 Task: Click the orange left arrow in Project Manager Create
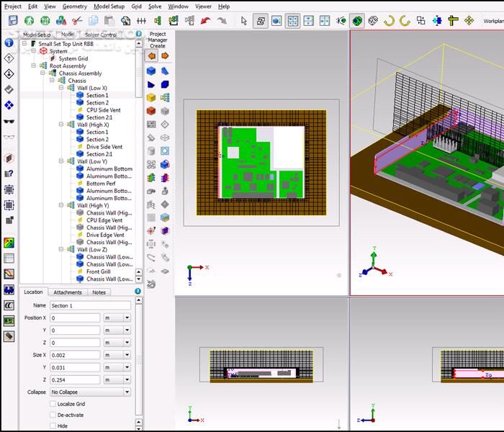click(151, 55)
